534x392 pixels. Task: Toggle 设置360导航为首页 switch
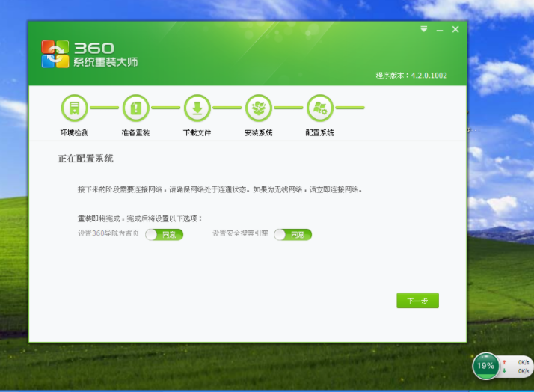[164, 235]
